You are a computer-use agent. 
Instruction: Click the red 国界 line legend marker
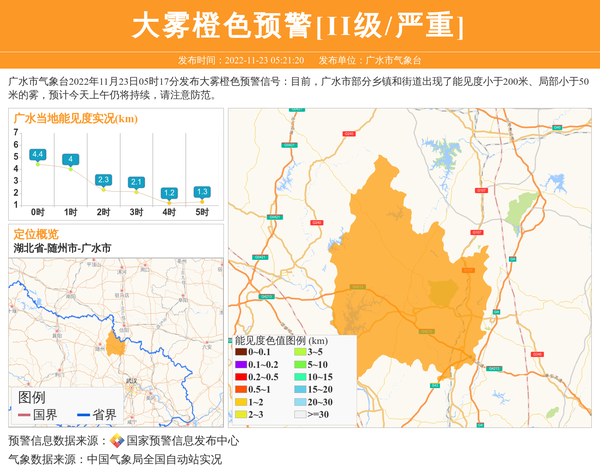tap(24, 414)
